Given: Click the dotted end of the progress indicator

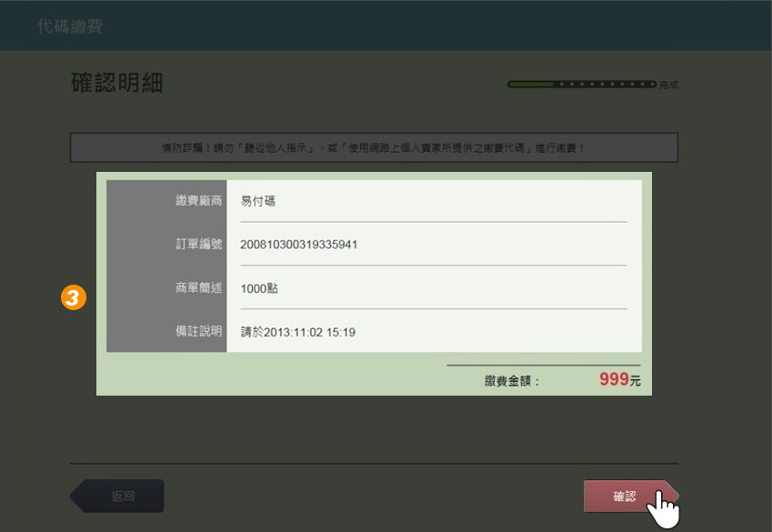Looking at the screenshot, I should pos(607,85).
